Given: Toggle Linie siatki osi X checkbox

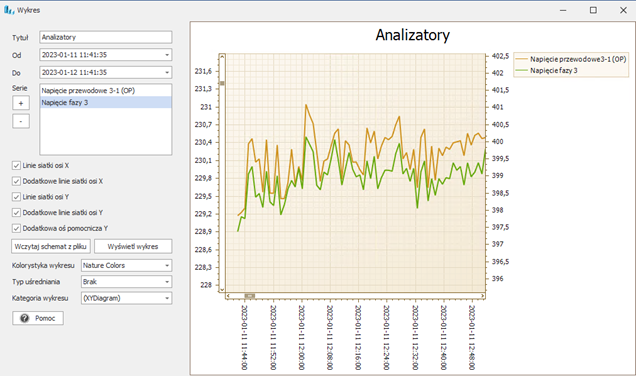Looking at the screenshot, I should click(x=16, y=165).
